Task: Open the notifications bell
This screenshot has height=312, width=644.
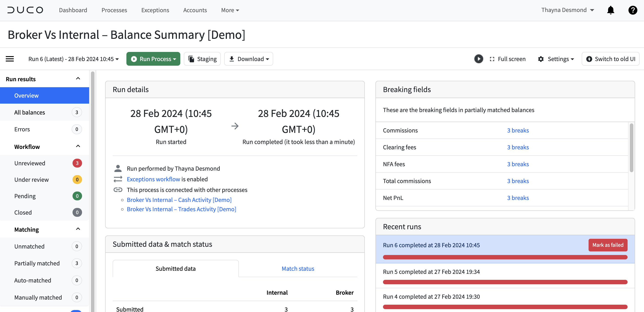Action: coord(611,10)
